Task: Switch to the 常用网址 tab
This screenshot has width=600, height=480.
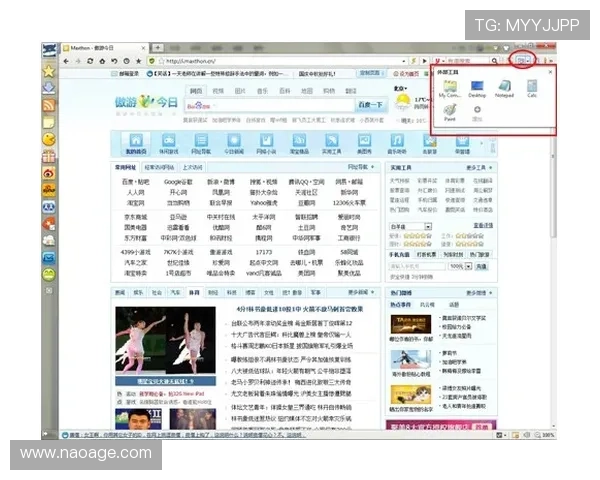Action: click(x=126, y=167)
